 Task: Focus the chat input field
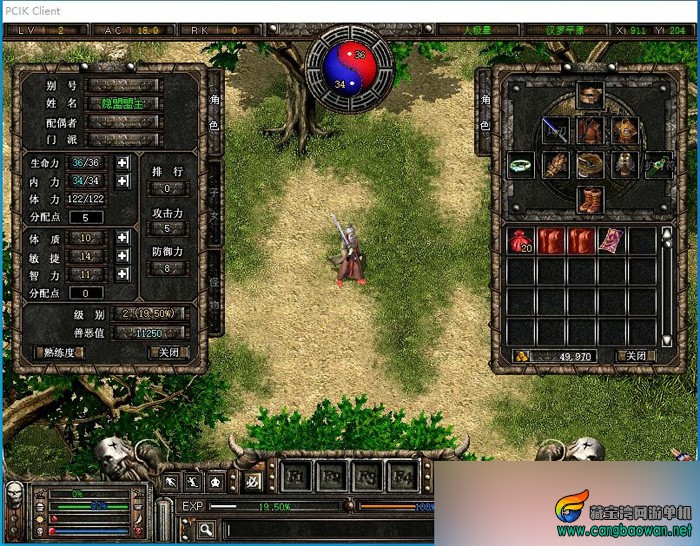pos(330,530)
